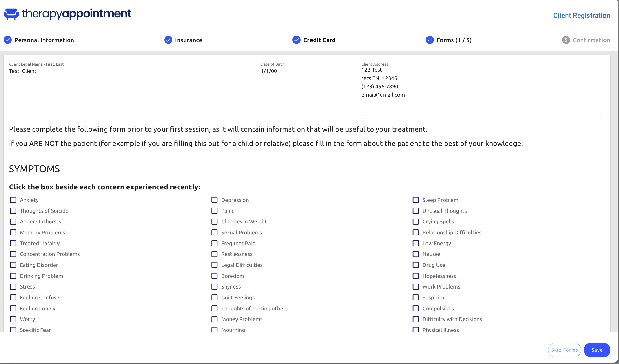Click the therapyappointment couch logo icon
The width and height of the screenshot is (619, 364).
coord(11,14)
